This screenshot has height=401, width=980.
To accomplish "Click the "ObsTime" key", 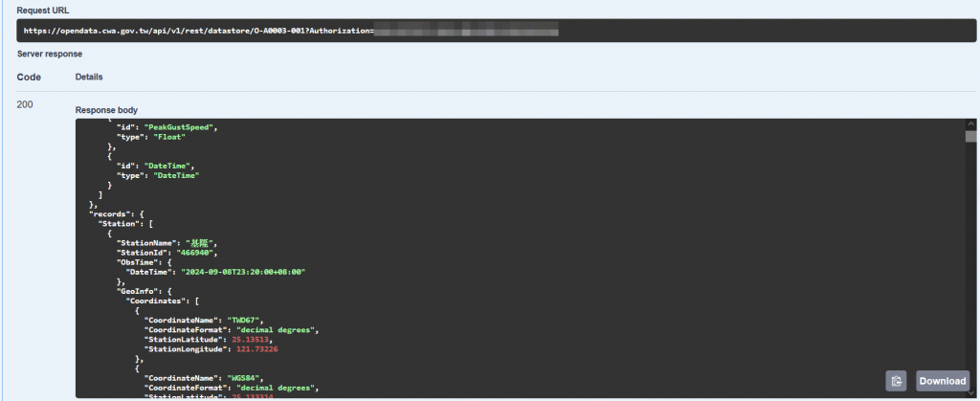I will click(136, 262).
